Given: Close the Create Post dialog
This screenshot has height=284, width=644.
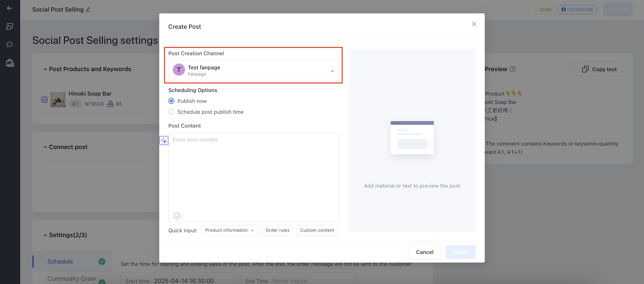Looking at the screenshot, I should click(x=474, y=24).
